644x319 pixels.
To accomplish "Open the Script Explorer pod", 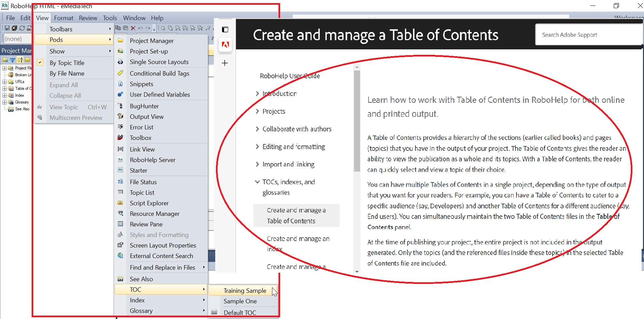I will [161, 203].
